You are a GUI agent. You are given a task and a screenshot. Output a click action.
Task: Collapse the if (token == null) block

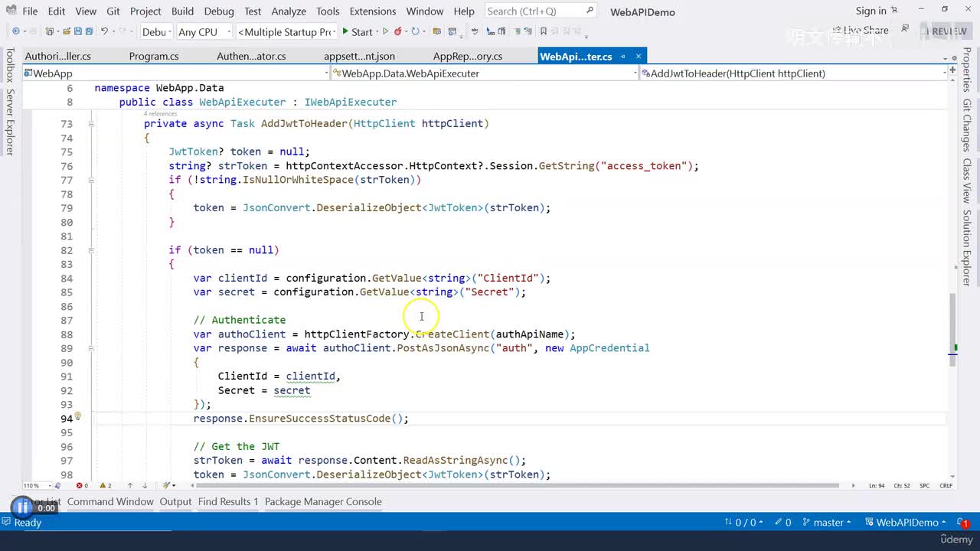91,250
